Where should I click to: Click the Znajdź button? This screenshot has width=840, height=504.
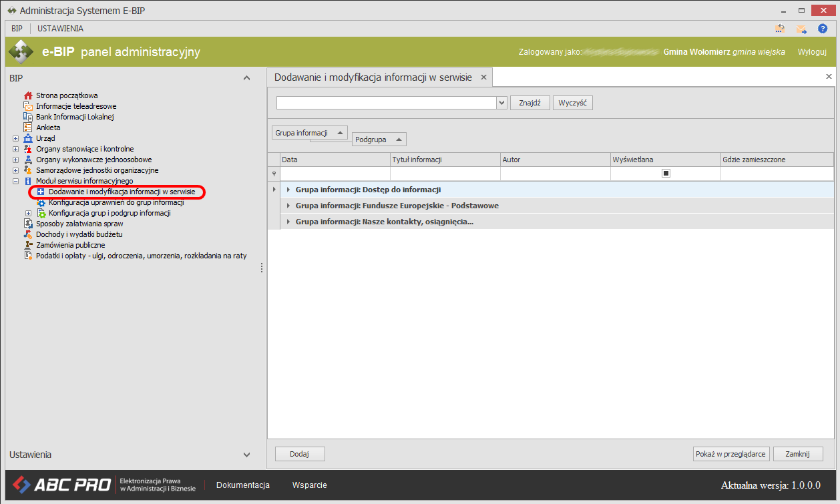[x=530, y=103]
